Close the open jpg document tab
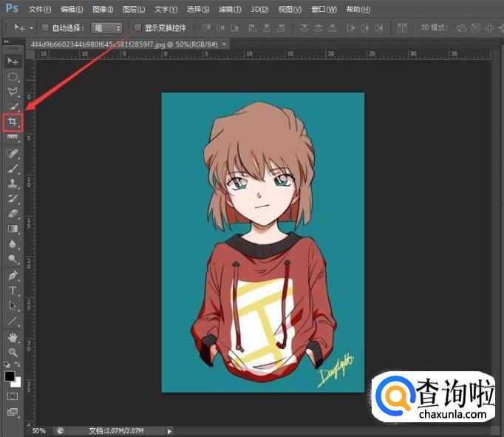 pyautogui.click(x=225, y=44)
